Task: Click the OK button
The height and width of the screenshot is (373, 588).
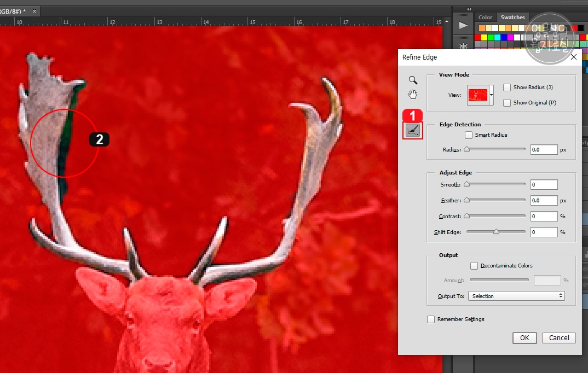Action: click(x=524, y=338)
